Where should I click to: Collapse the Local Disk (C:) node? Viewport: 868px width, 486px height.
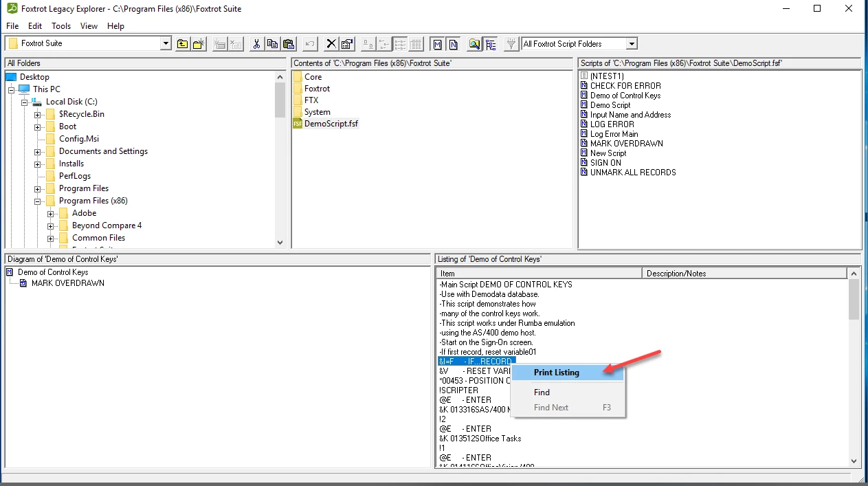25,102
